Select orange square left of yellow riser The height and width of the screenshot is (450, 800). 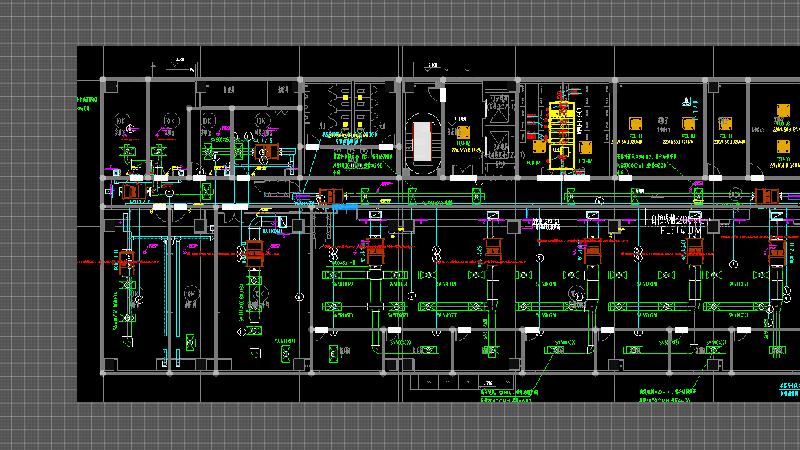coord(540,147)
